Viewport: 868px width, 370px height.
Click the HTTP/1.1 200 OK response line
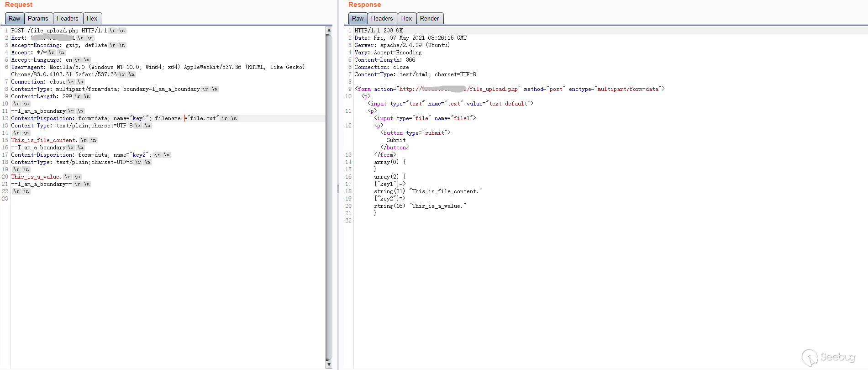(x=379, y=31)
